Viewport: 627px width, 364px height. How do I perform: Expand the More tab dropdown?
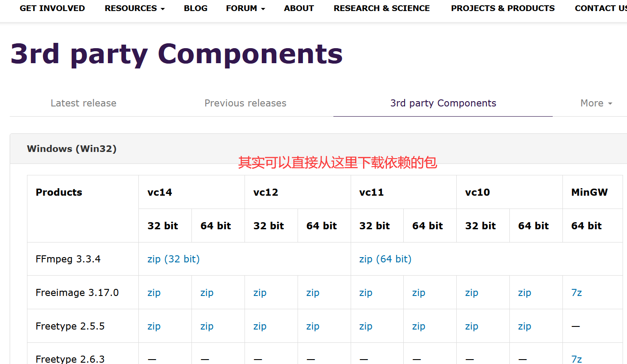(596, 103)
